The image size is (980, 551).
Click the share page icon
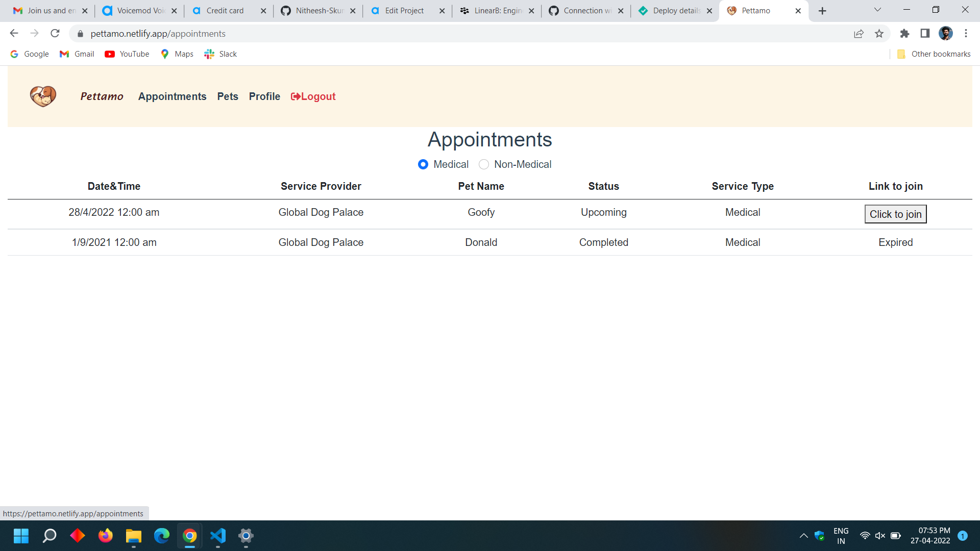coord(859,34)
